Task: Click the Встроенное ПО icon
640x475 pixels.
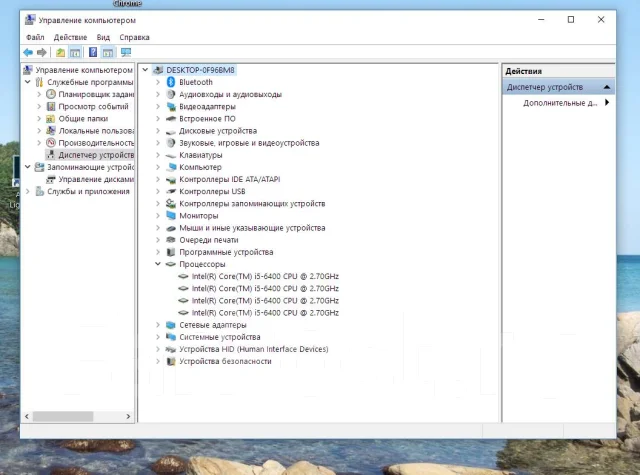Action: pyautogui.click(x=171, y=119)
